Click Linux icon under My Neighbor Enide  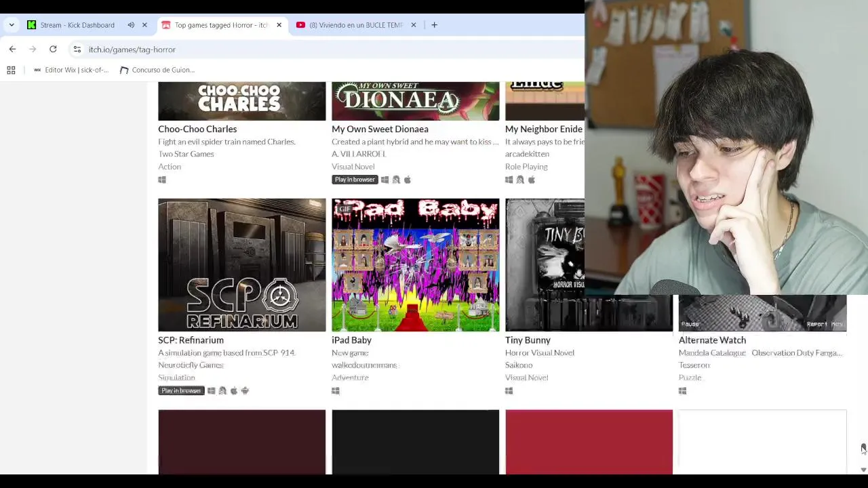[520, 180]
